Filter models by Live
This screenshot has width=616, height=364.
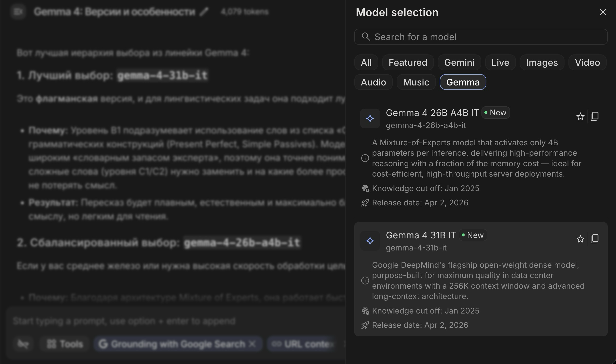(x=500, y=62)
